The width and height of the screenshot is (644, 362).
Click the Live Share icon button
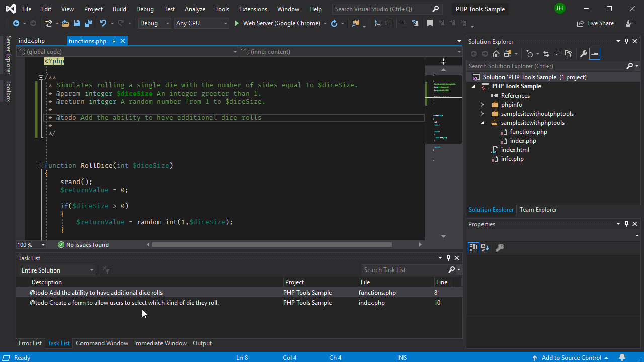click(595, 23)
